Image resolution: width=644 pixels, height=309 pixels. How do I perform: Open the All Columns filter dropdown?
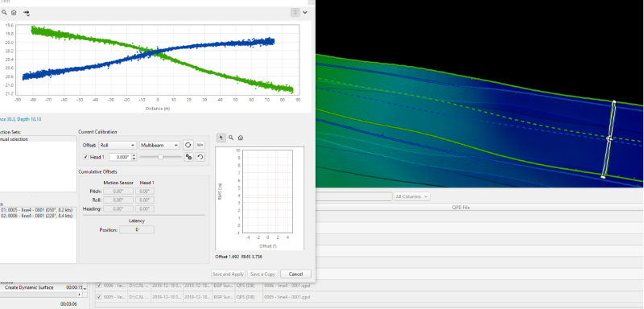click(412, 196)
